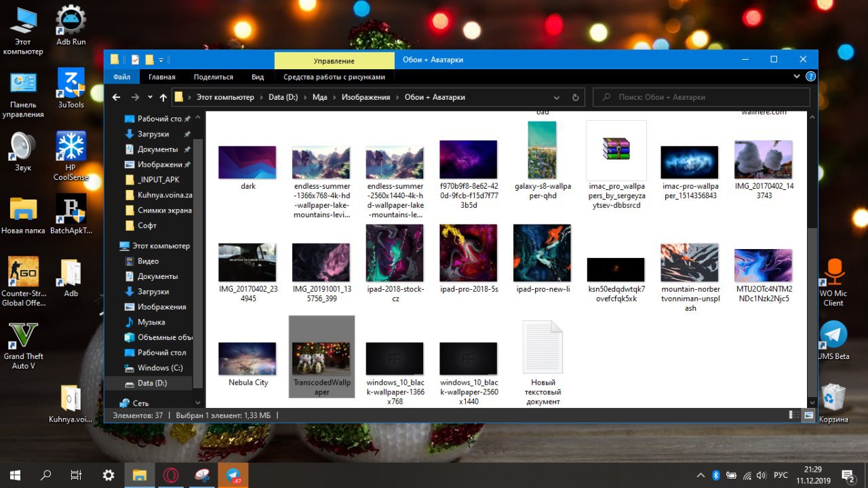
Task: Open the Windows Start menu
Action: [15, 475]
